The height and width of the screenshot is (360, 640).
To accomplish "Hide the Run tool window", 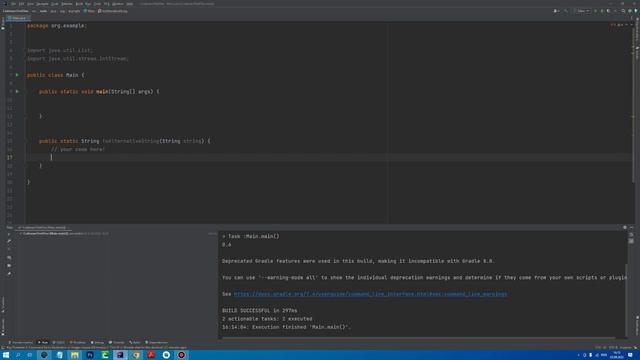I will (631, 227).
